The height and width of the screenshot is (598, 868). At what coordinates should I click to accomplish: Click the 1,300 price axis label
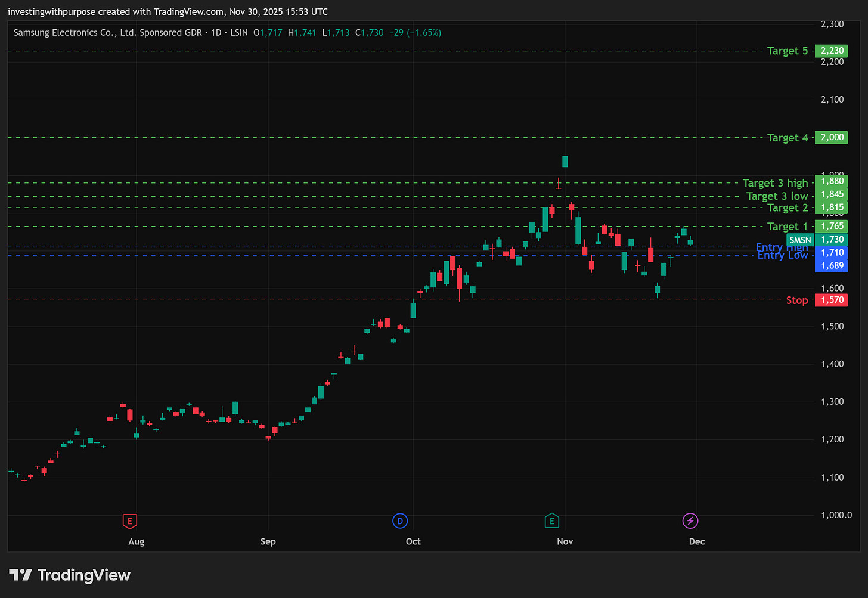tap(832, 402)
